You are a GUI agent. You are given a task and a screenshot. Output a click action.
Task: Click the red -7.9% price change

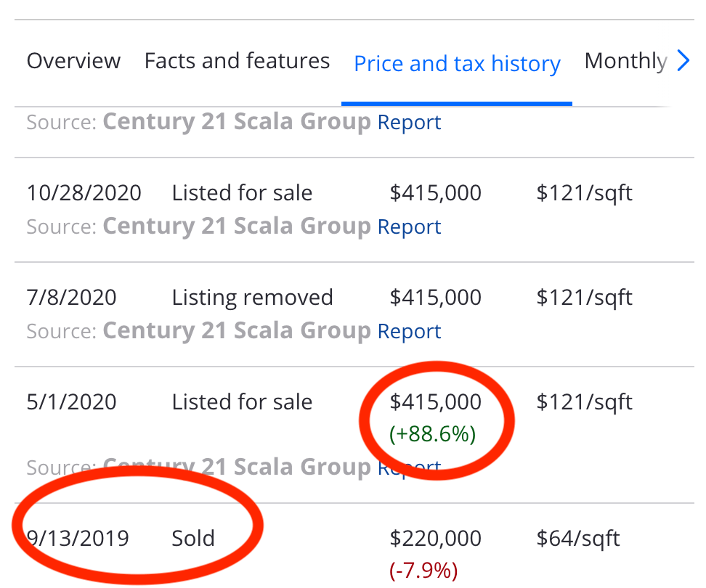[423, 571]
